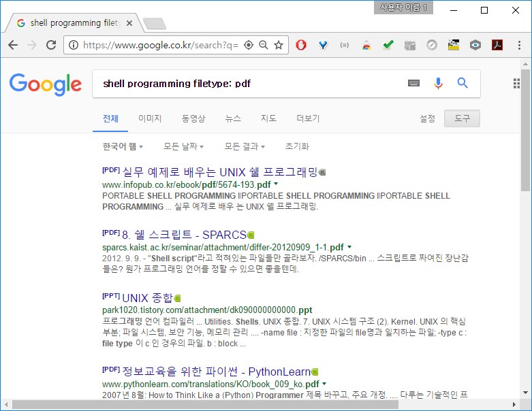The height and width of the screenshot is (411, 532).
Task: Click the gray compass circle extension icon
Action: click(432, 45)
